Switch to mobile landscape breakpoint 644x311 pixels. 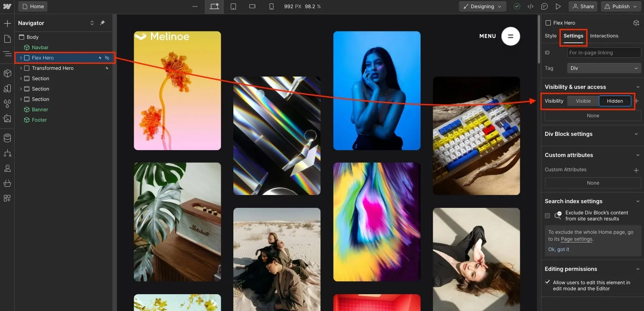pos(252,6)
